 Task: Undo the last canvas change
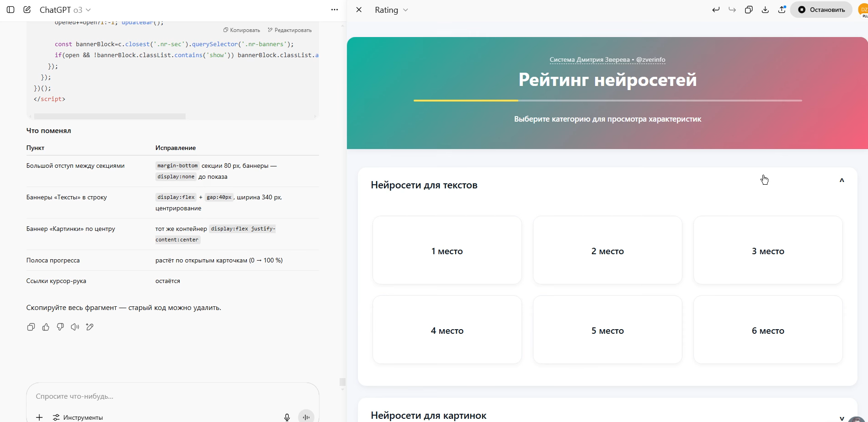coord(716,10)
